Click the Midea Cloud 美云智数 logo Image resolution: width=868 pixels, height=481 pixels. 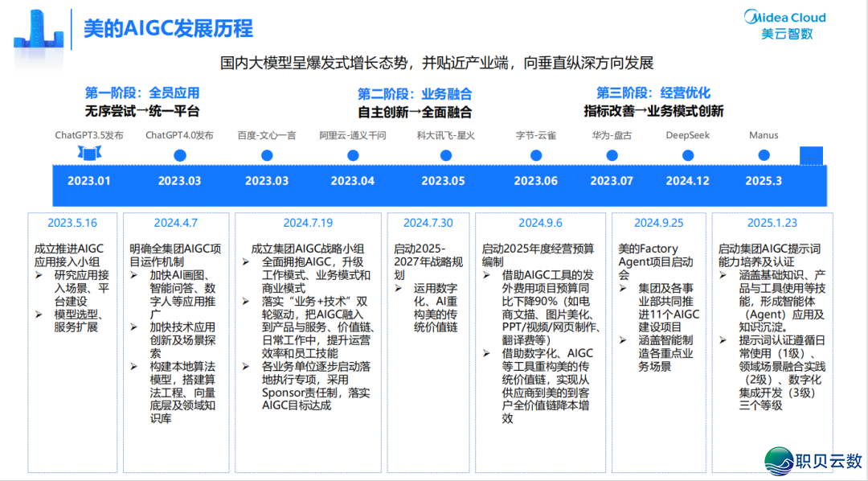click(x=785, y=26)
